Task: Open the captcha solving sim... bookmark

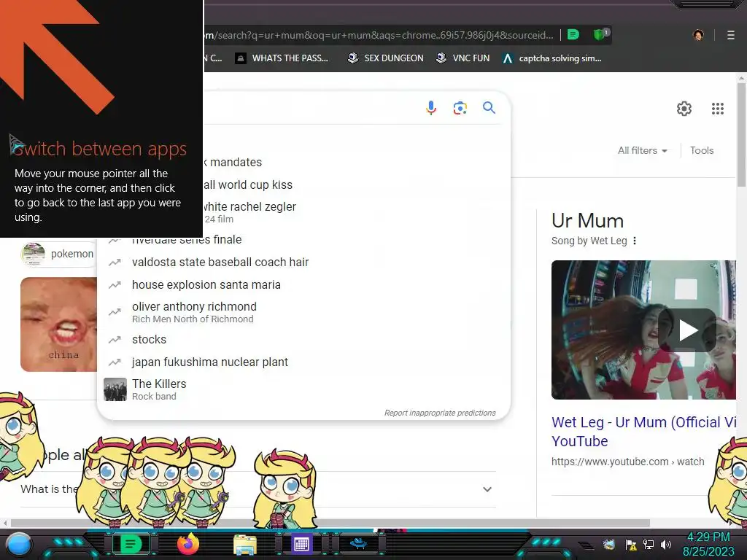Action: pyautogui.click(x=552, y=58)
